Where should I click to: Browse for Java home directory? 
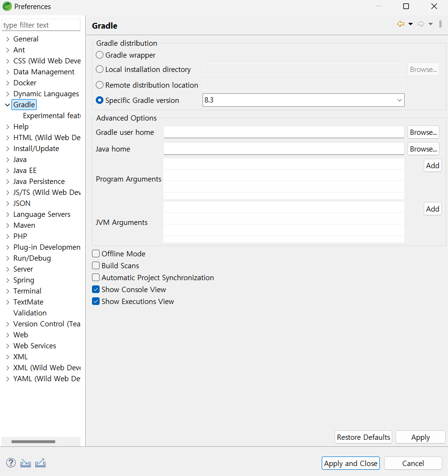click(423, 149)
